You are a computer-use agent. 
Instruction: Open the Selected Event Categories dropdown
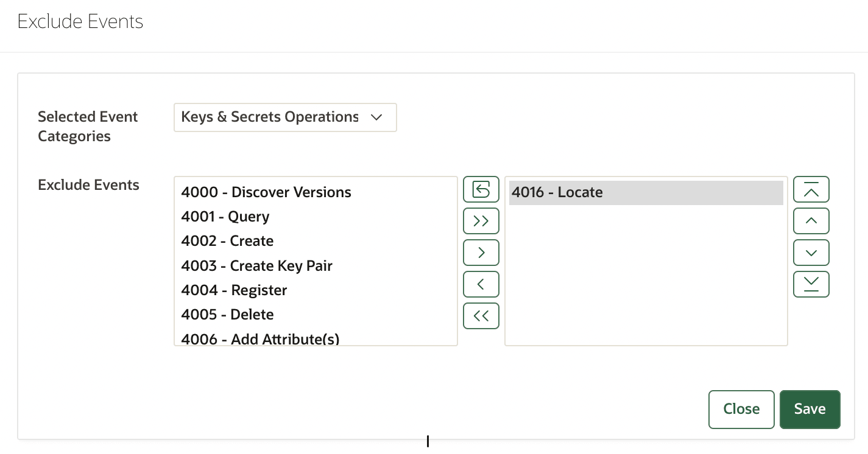[285, 117]
